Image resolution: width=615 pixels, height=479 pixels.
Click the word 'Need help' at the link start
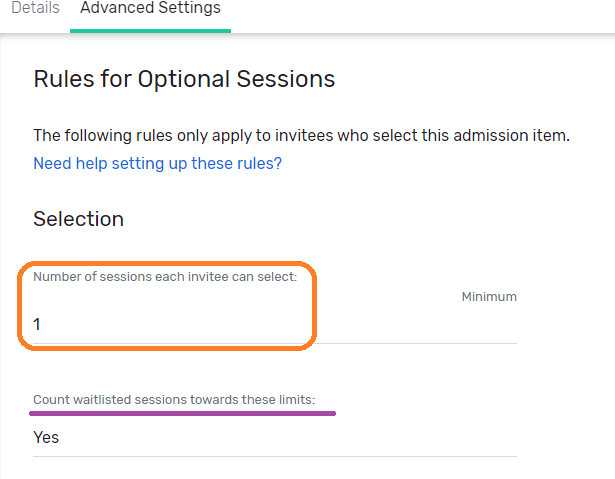click(68, 163)
